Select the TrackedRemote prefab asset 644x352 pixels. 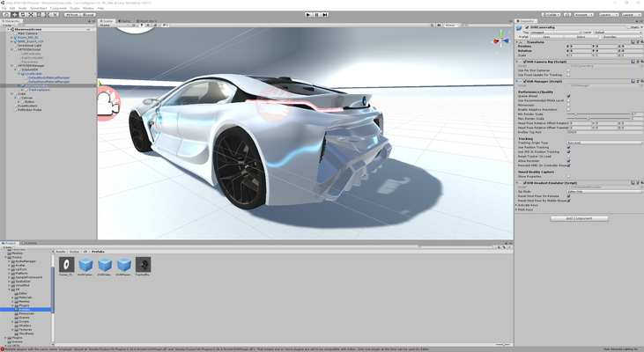[x=143, y=265]
